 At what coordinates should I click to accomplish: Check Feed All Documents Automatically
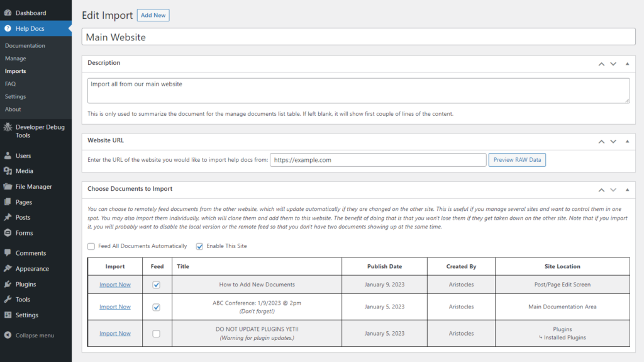[x=91, y=246]
